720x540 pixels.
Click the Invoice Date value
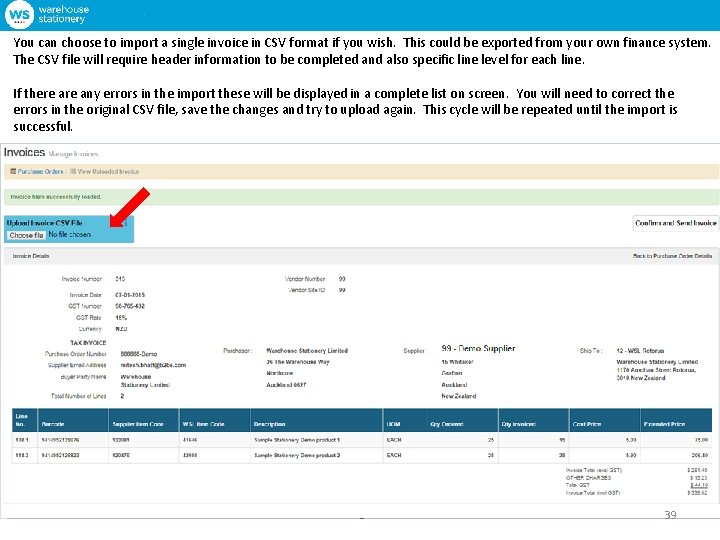[x=129, y=295]
